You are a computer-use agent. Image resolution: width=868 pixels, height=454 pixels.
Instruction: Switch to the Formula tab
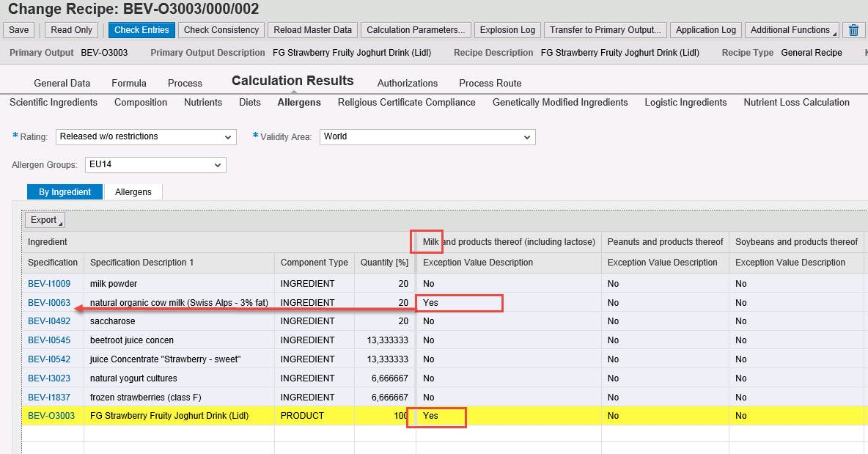(x=129, y=83)
